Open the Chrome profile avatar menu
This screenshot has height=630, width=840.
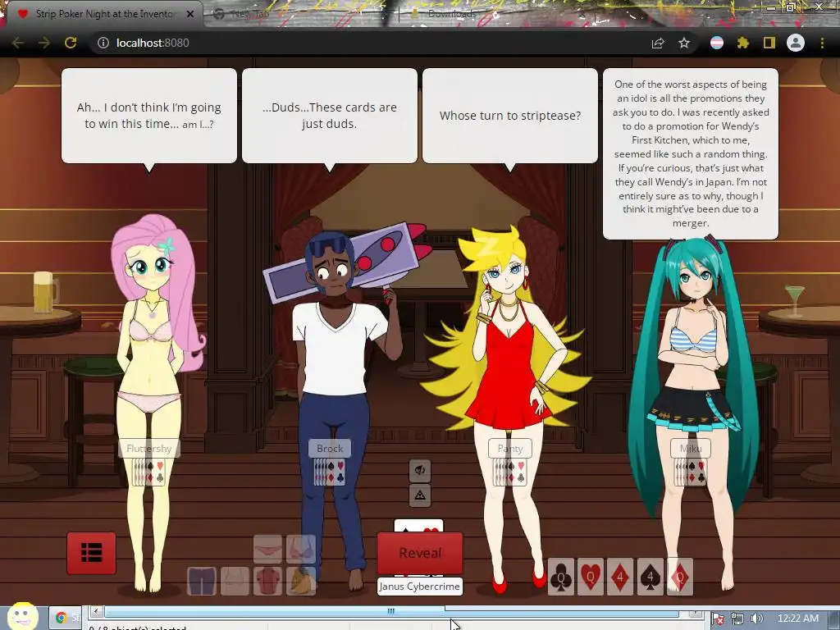(796, 43)
